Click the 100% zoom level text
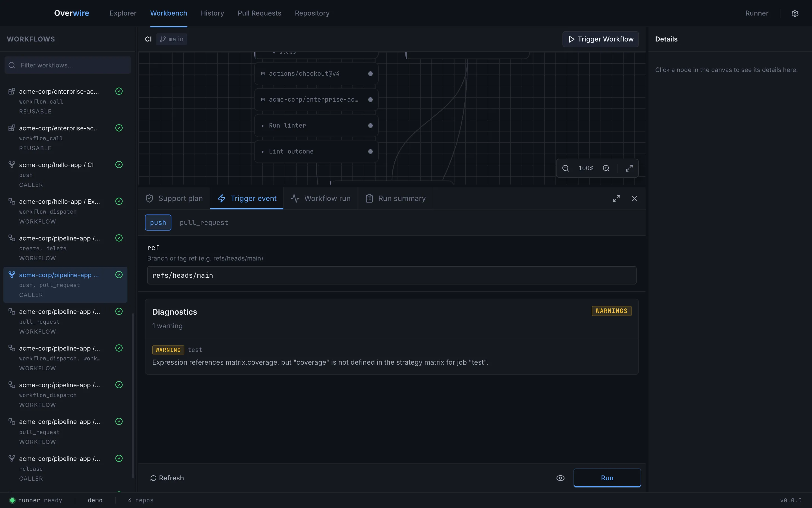This screenshot has height=508, width=812. pyautogui.click(x=586, y=168)
